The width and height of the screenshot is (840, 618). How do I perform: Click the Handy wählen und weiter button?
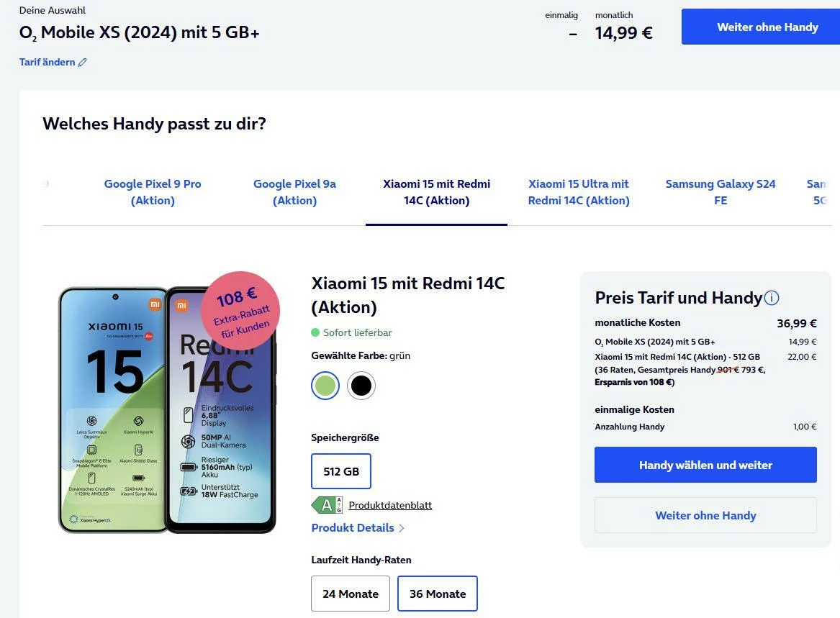pos(705,465)
